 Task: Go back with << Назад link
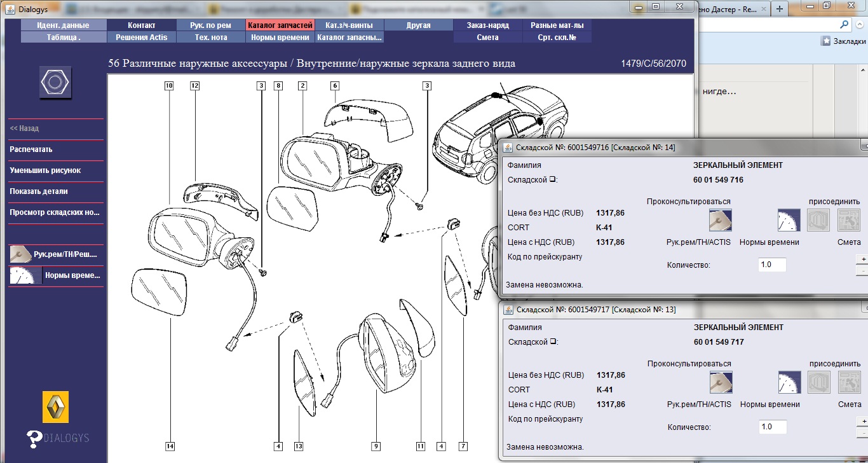(24, 128)
